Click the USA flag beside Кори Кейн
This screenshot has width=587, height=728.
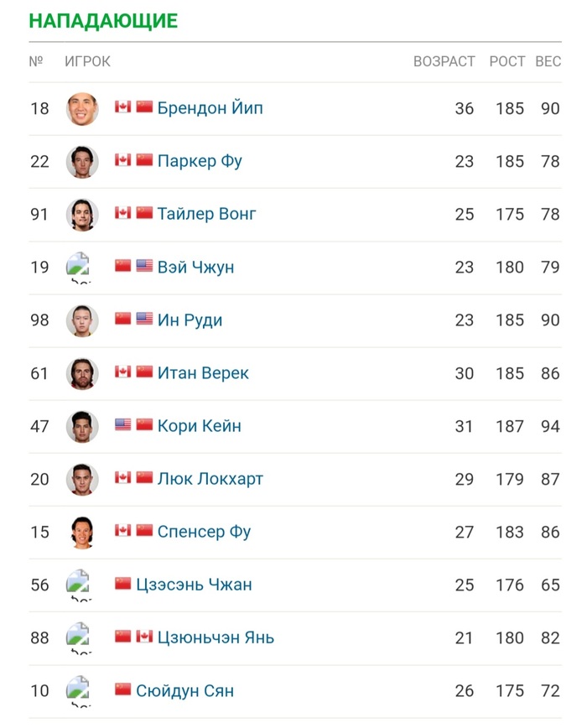coord(122,425)
